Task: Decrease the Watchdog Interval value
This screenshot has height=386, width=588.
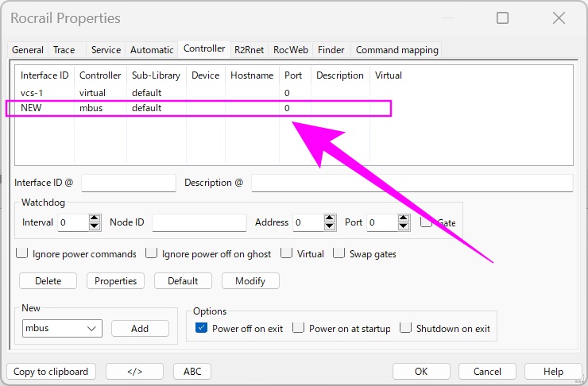Action: (x=95, y=226)
